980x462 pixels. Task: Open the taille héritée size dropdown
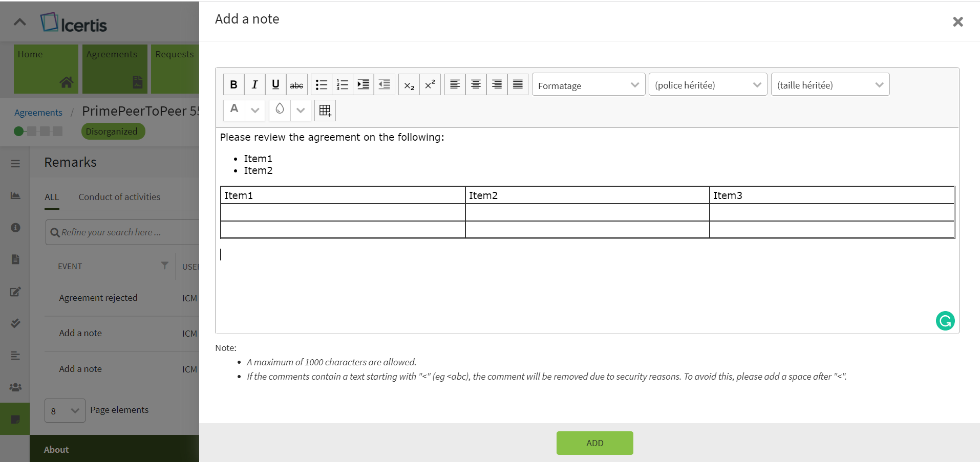click(x=830, y=85)
